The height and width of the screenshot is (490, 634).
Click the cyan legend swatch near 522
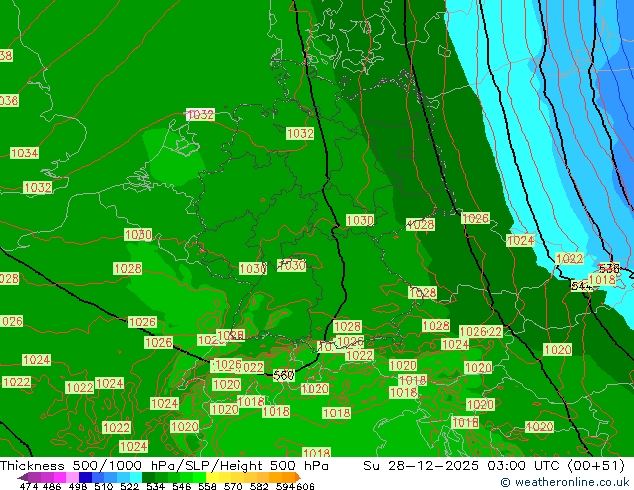point(136,477)
